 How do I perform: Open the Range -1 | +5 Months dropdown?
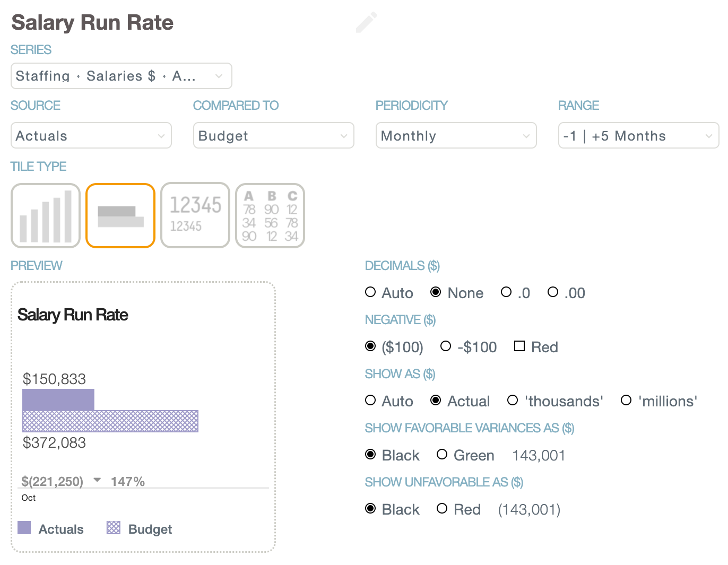click(x=639, y=136)
